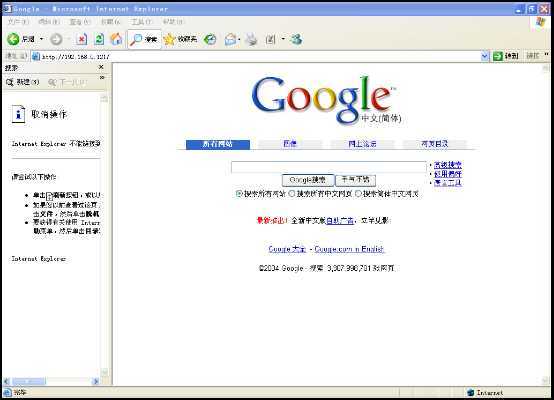
Task: Expand the Edit icon dropdown arrow
Action: pyautogui.click(x=283, y=39)
